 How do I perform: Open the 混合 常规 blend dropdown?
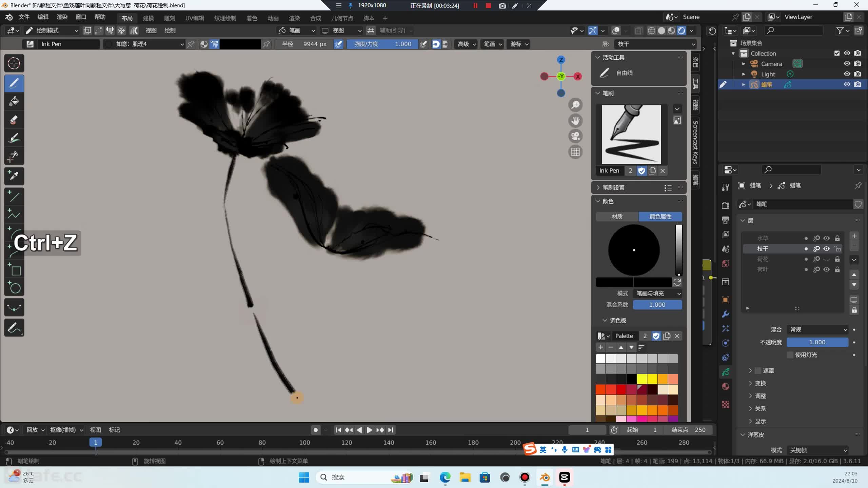point(817,330)
